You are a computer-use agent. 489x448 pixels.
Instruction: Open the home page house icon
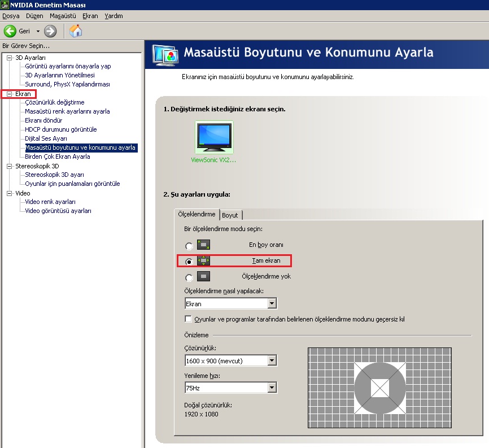76,31
